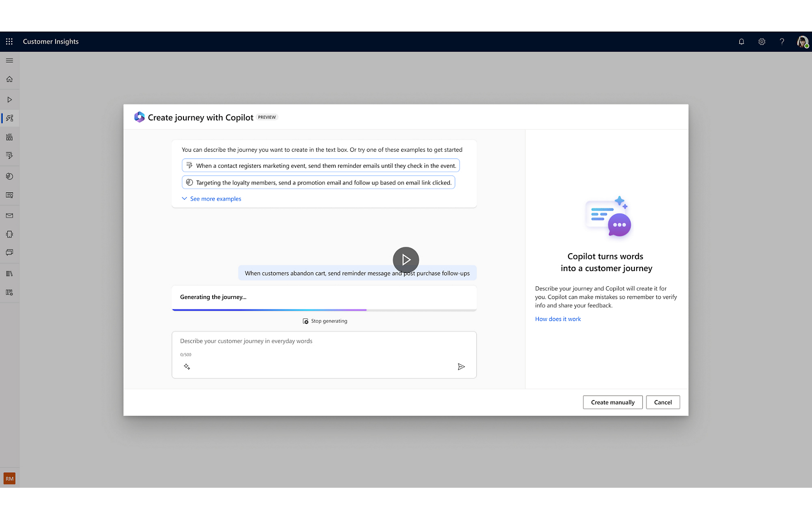Open the triggers lightning list sidebar icon
Image resolution: width=812 pixels, height=518 pixels.
pyautogui.click(x=9, y=156)
